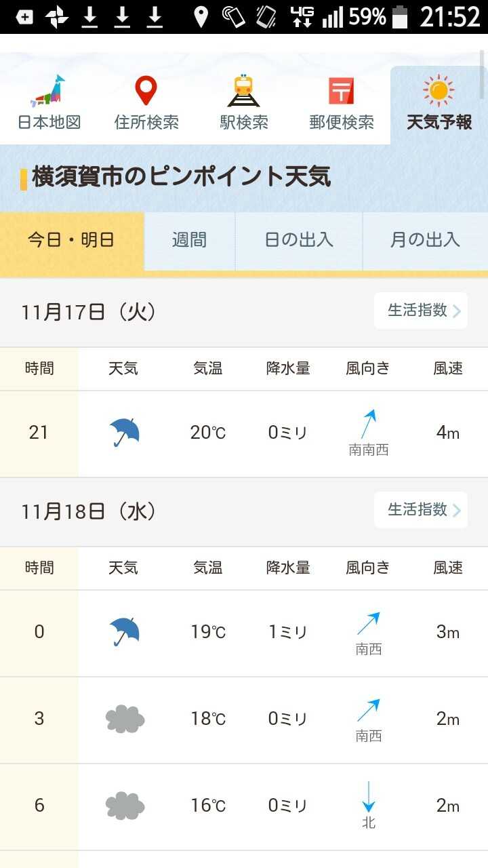Tap the 住所検索 red pin icon
Image resolution: width=488 pixels, height=868 pixels.
pyautogui.click(x=146, y=91)
